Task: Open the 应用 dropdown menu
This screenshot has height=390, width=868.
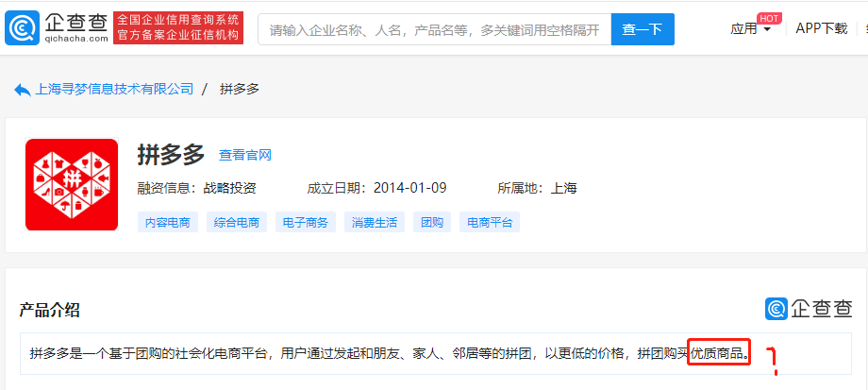Action: click(750, 29)
